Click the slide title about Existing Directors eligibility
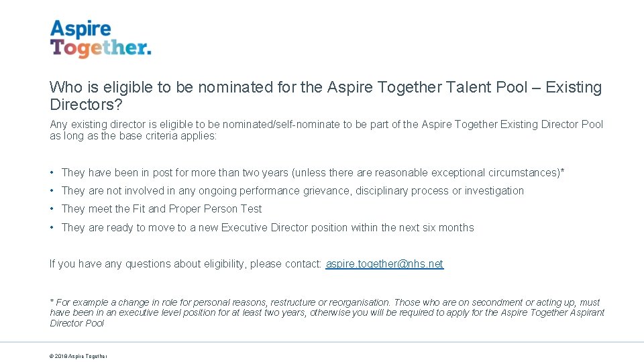644x362 pixels. [x=325, y=96]
